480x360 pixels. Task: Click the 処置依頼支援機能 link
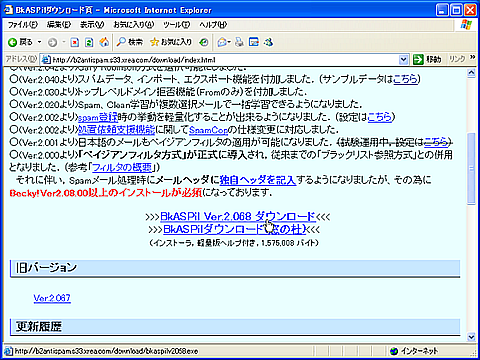117,129
